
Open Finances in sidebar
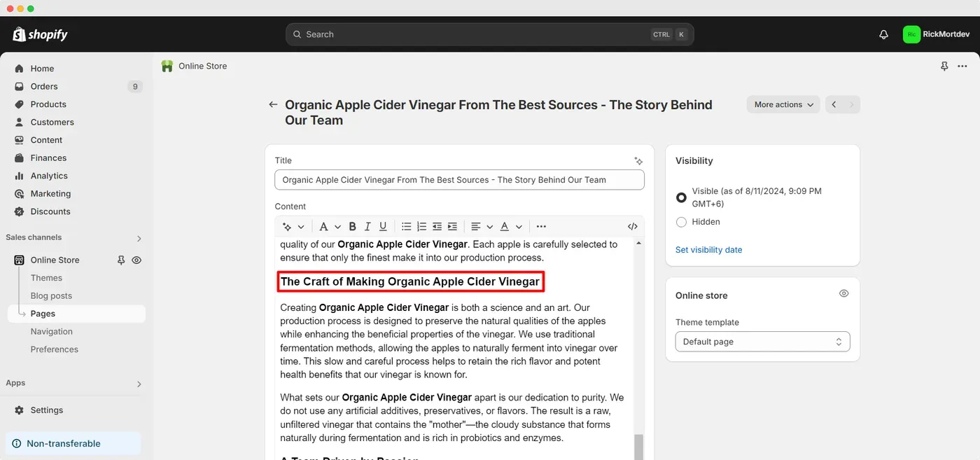48,158
